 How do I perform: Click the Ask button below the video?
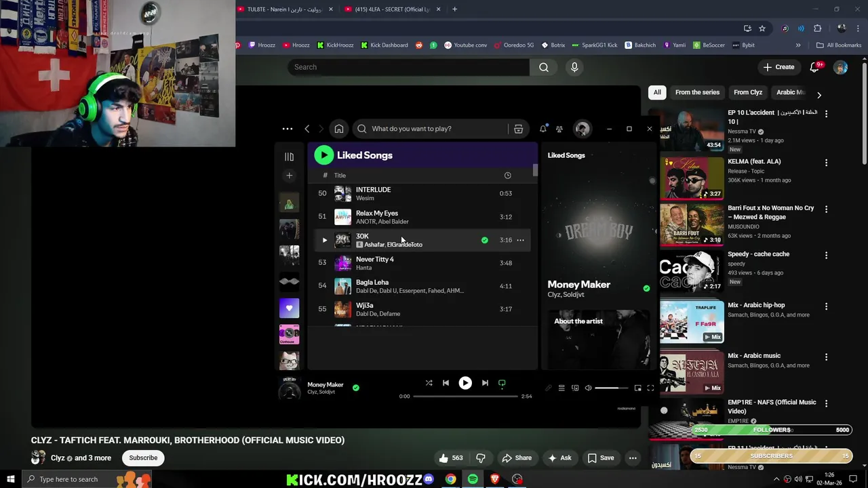tap(559, 457)
